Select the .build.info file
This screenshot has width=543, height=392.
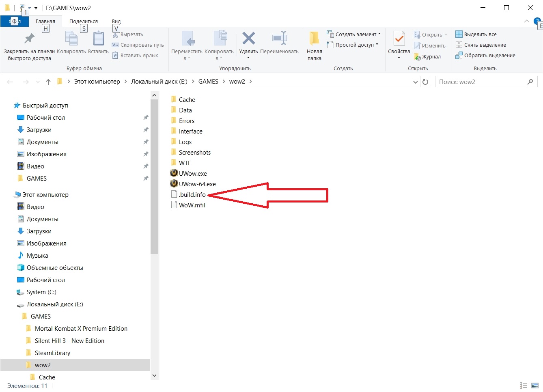[192, 195]
